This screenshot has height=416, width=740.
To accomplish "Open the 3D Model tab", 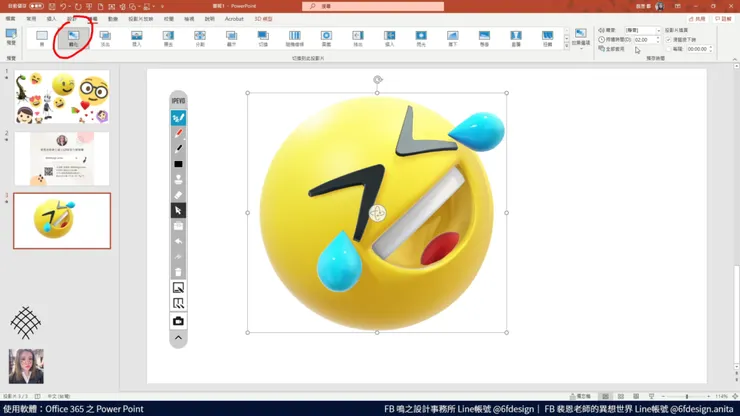I will pyautogui.click(x=263, y=19).
